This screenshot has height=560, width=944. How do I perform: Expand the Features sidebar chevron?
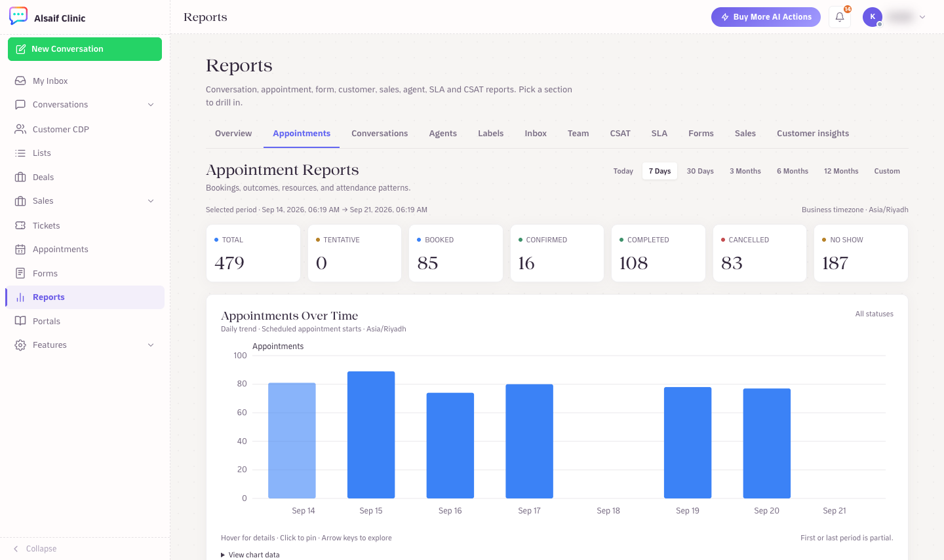pyautogui.click(x=151, y=345)
